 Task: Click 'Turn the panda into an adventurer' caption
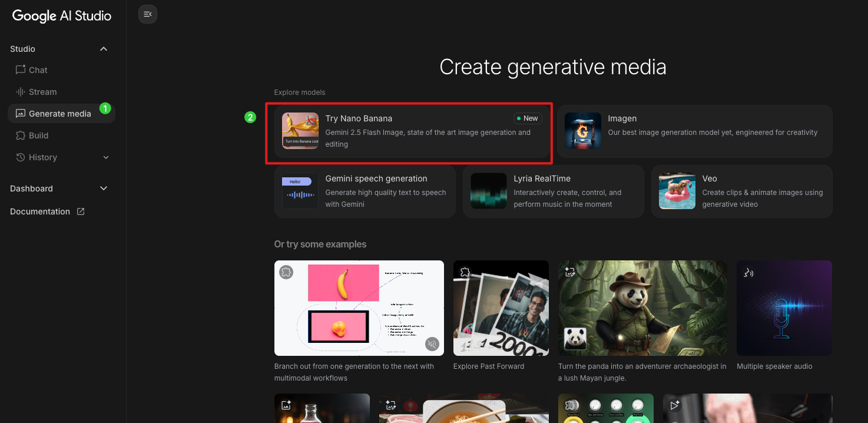(642, 372)
